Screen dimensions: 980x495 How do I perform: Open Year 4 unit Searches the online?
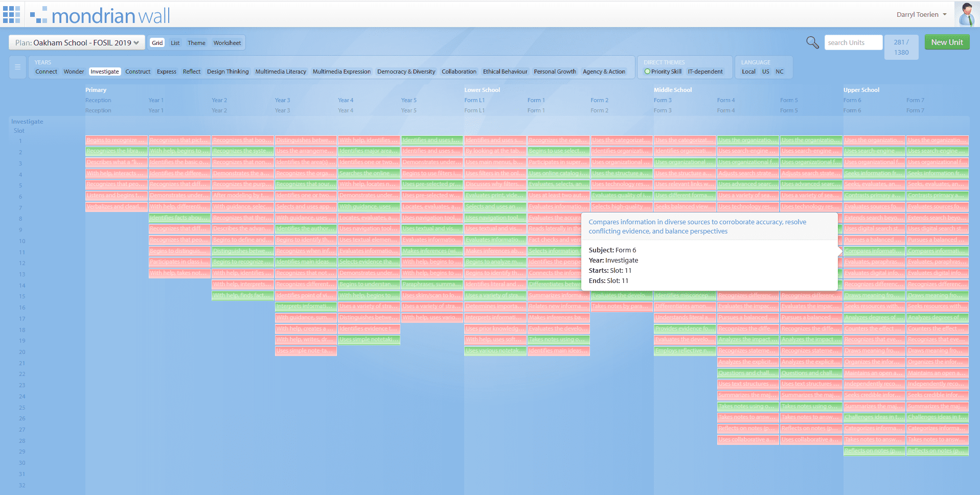tap(369, 173)
